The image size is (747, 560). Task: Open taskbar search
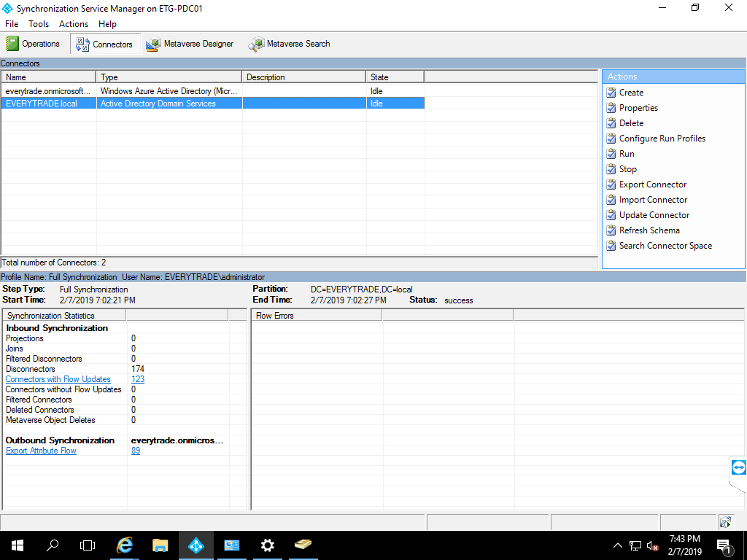pos(53,545)
